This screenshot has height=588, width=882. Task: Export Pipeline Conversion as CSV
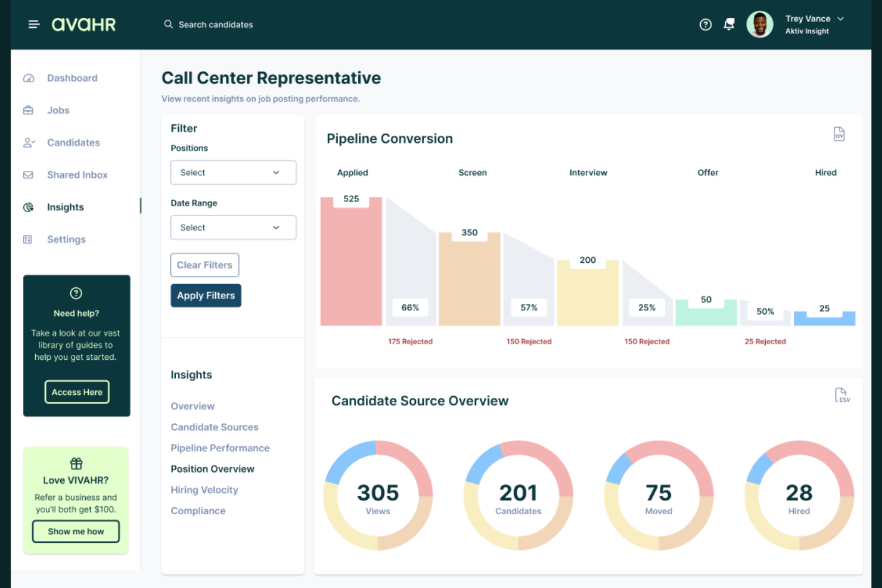(x=839, y=134)
